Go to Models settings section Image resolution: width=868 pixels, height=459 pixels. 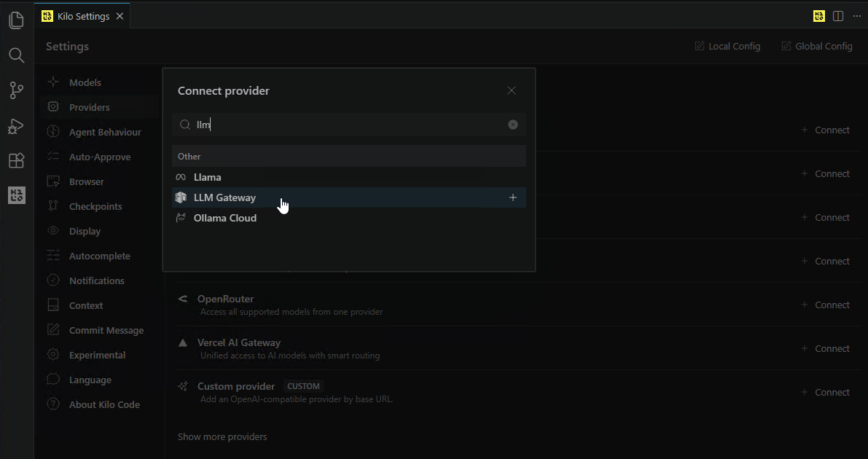[100, 82]
